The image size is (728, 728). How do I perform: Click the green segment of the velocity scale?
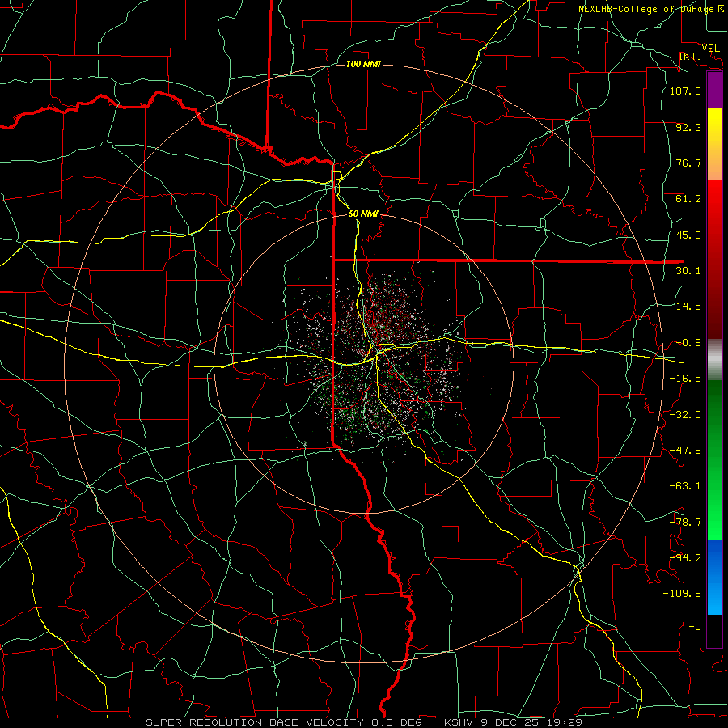tap(714, 459)
